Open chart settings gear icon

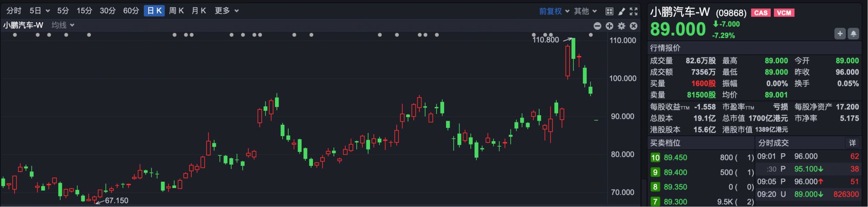click(621, 26)
